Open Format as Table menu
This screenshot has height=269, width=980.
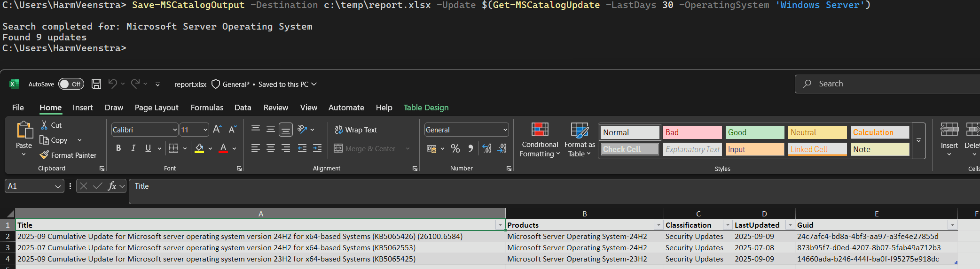click(579, 140)
